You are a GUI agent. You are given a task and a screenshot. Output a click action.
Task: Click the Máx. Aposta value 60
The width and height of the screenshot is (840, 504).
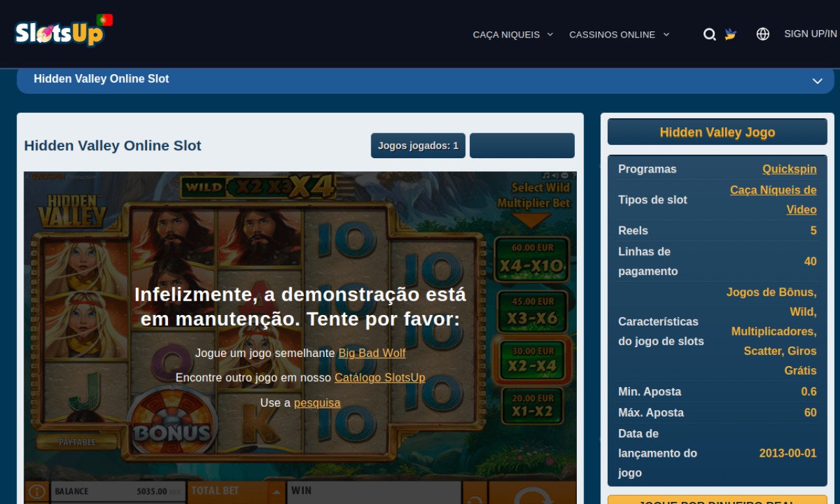pyautogui.click(x=810, y=413)
